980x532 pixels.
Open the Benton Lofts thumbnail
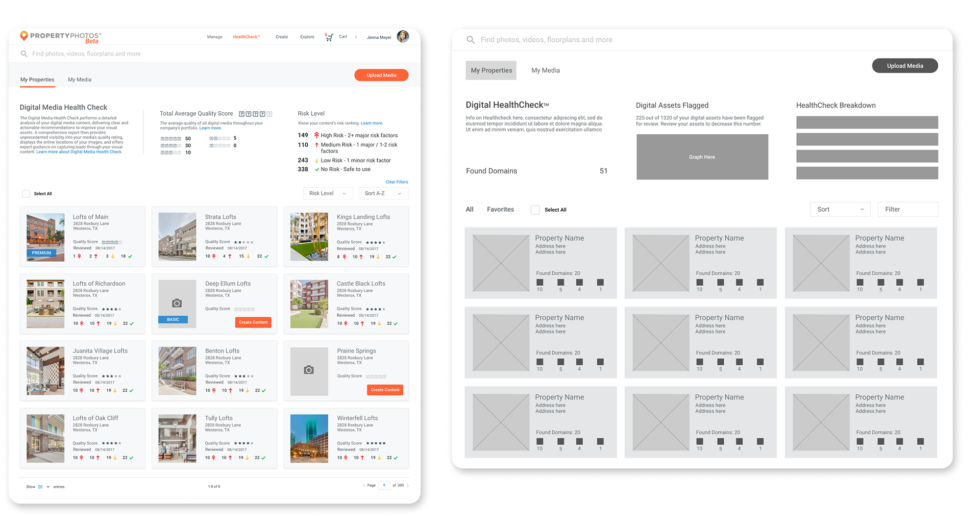[177, 371]
